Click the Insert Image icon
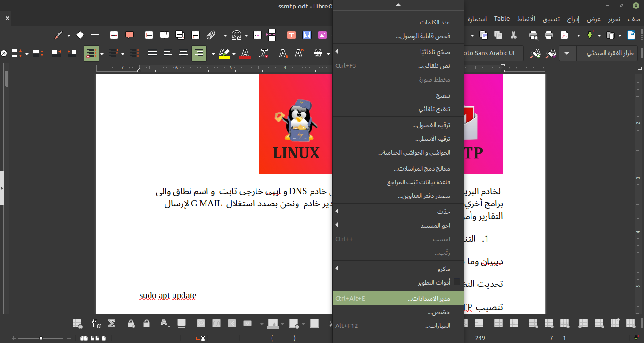Image resolution: width=644 pixels, height=343 pixels. click(322, 35)
